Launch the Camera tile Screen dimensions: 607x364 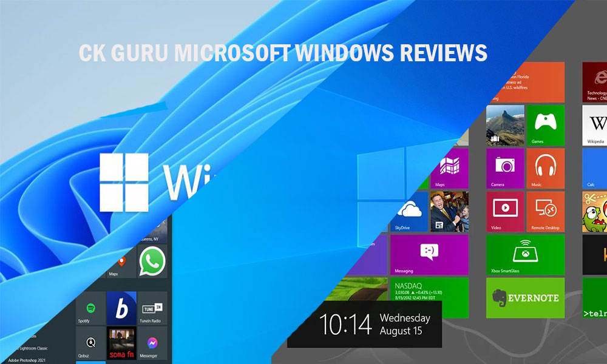coord(505,169)
